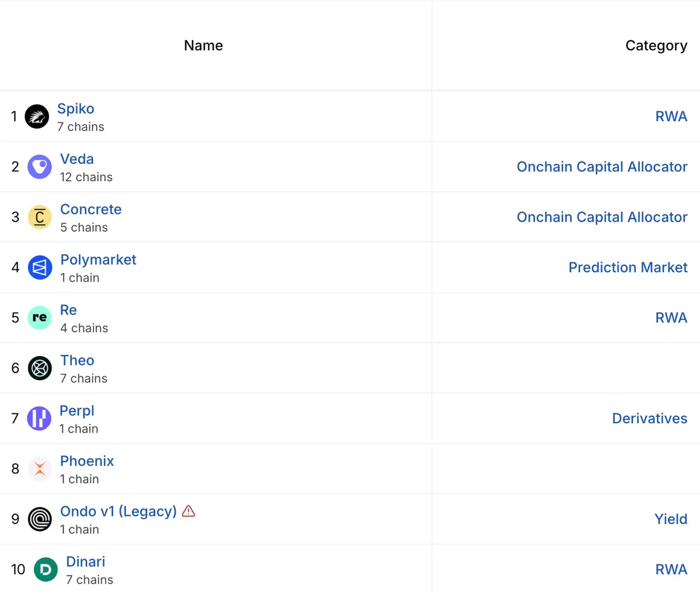Click the Veda purple logo icon
700x594 pixels.
point(40,167)
